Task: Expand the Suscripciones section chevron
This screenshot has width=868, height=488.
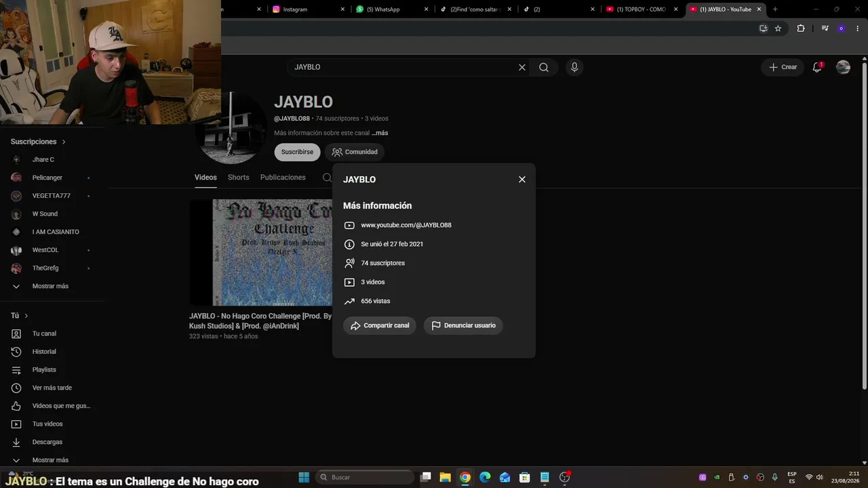Action: click(x=64, y=142)
